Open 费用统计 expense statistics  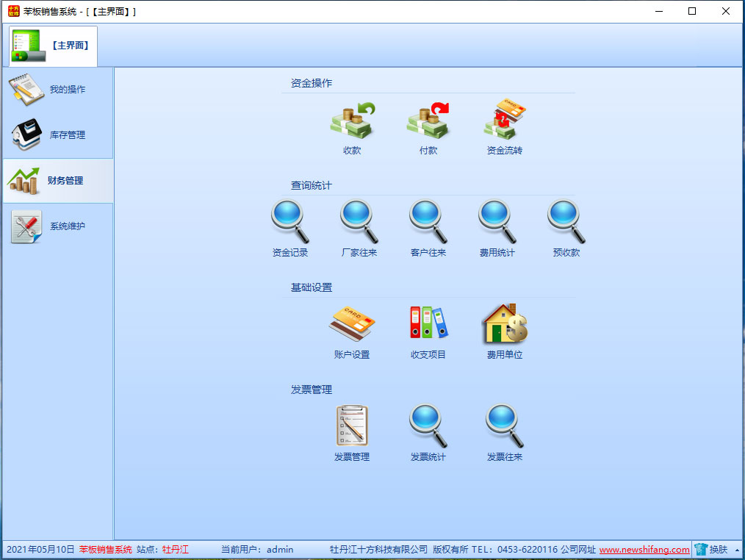coord(497,223)
